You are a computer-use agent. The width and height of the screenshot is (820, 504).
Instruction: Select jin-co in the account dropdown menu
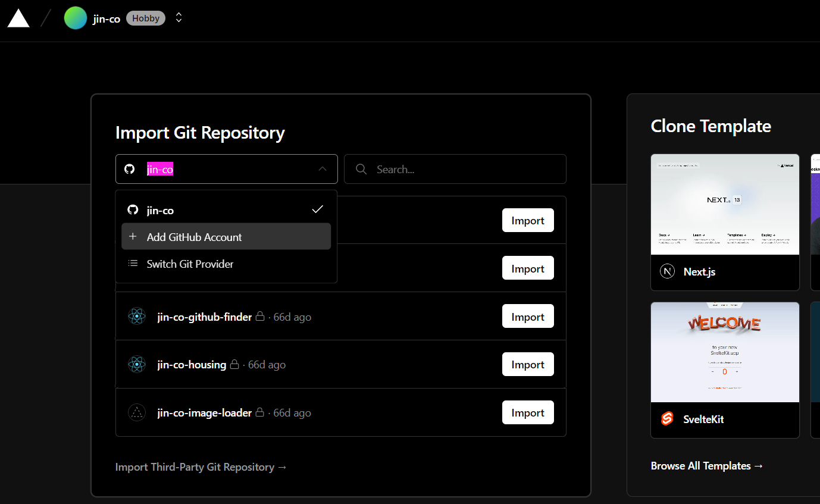pos(226,210)
